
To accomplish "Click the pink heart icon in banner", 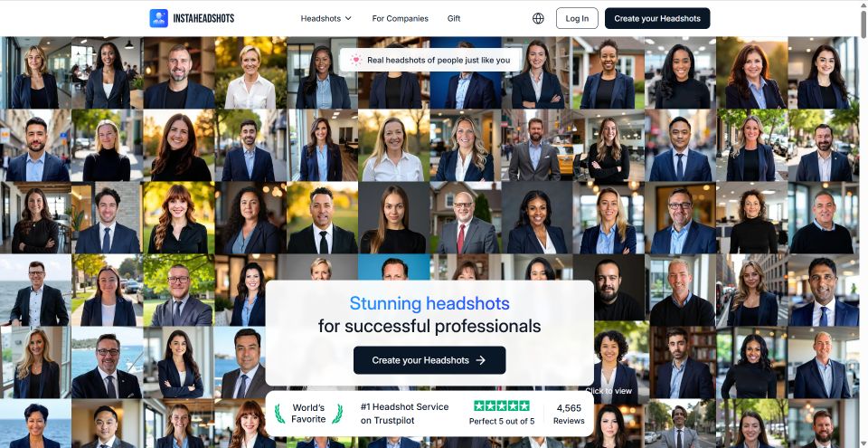I will point(355,60).
